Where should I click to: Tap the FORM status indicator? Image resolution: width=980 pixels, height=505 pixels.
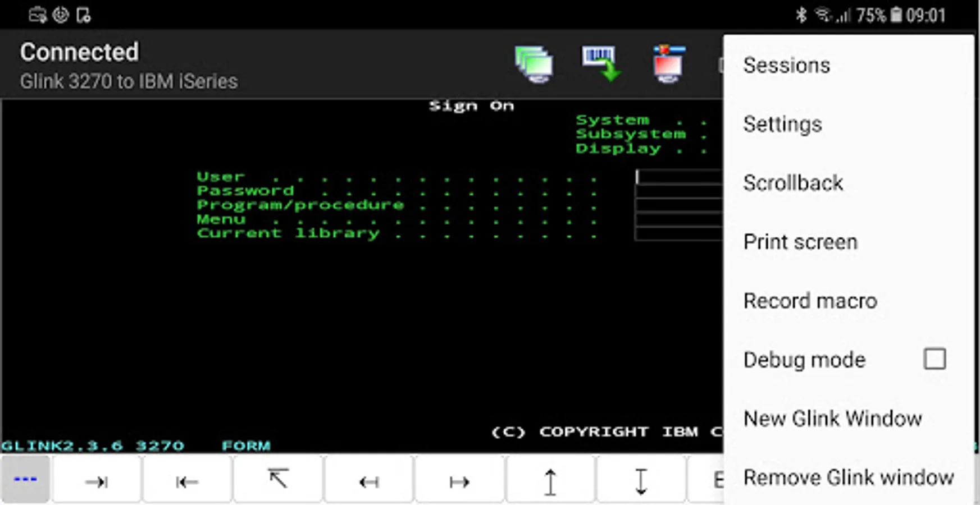[x=246, y=446]
